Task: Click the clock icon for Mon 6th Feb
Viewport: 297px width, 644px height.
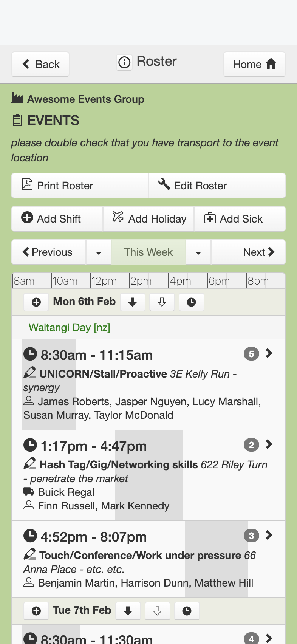Action: (192, 302)
